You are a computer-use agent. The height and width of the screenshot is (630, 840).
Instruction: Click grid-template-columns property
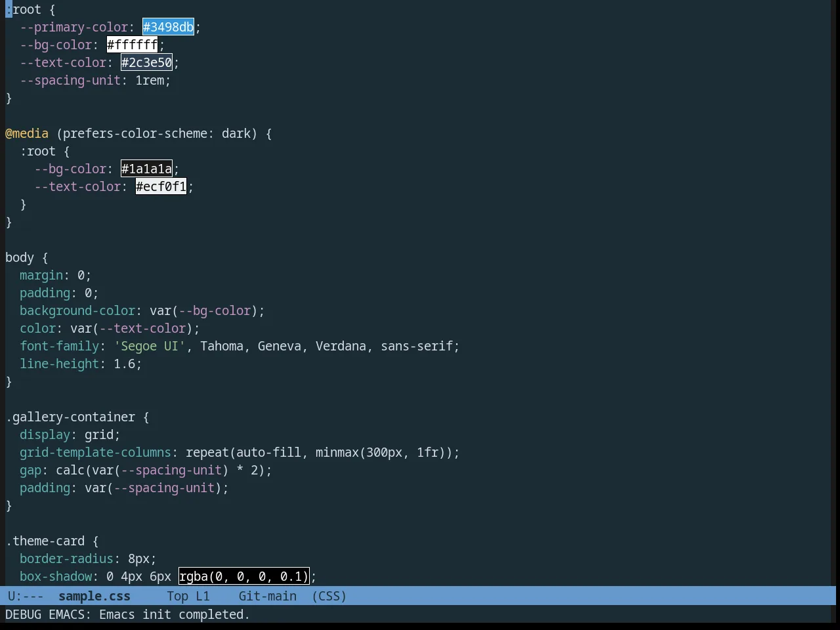(96, 452)
